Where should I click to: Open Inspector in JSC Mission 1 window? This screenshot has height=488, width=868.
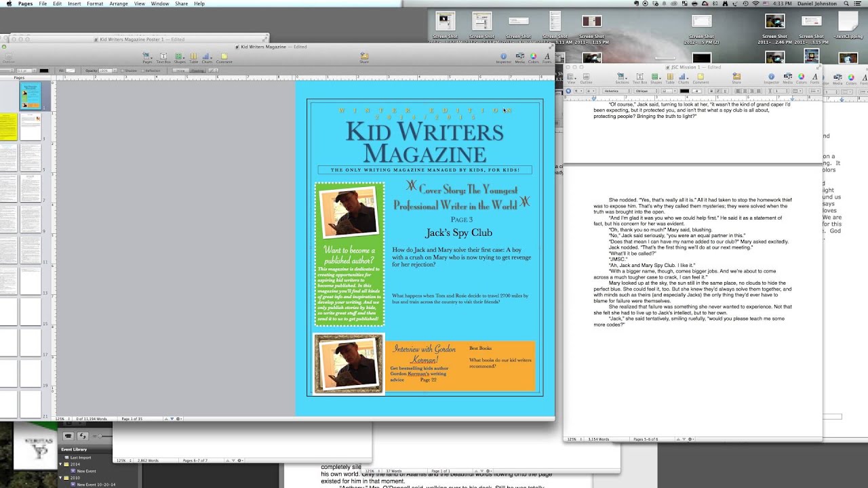point(772,78)
